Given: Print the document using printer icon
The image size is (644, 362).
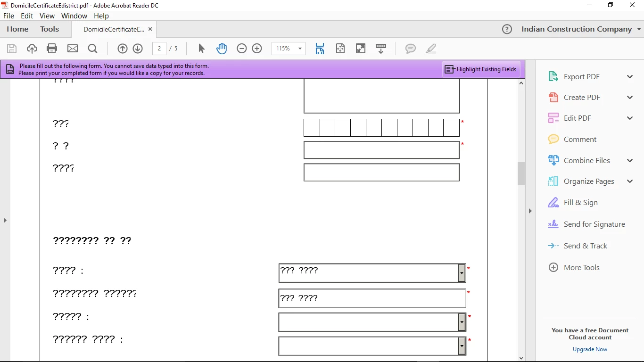Looking at the screenshot, I should coord(52,49).
